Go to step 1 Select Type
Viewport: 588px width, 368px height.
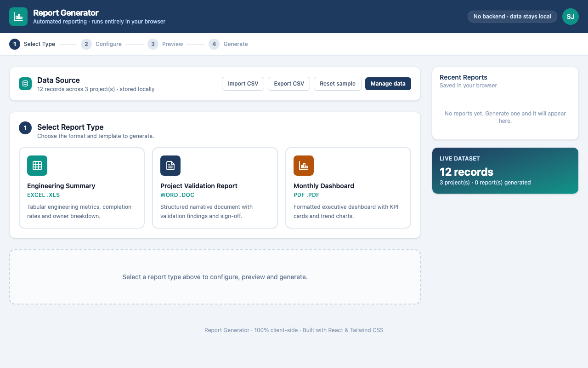32,44
